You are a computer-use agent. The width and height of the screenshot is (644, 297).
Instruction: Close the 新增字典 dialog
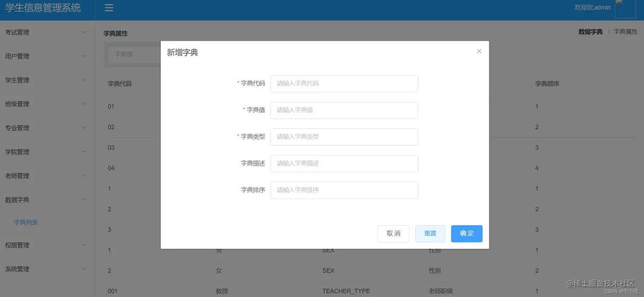click(x=479, y=51)
